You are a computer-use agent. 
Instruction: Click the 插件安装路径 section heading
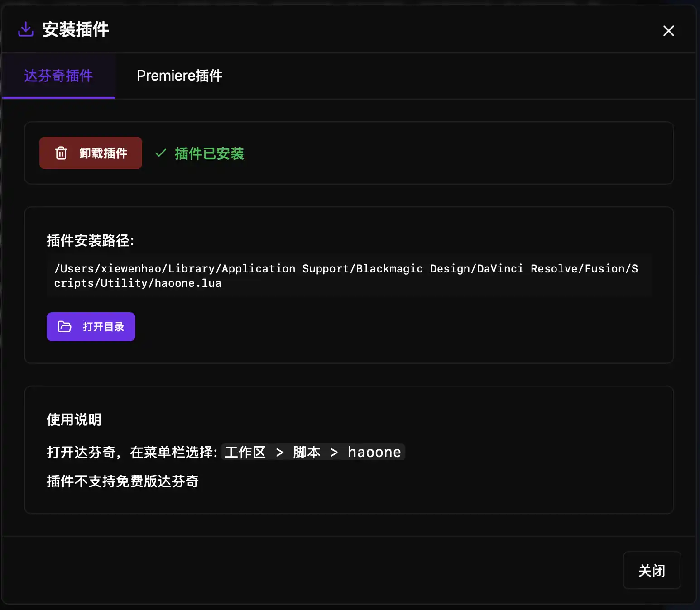91,241
